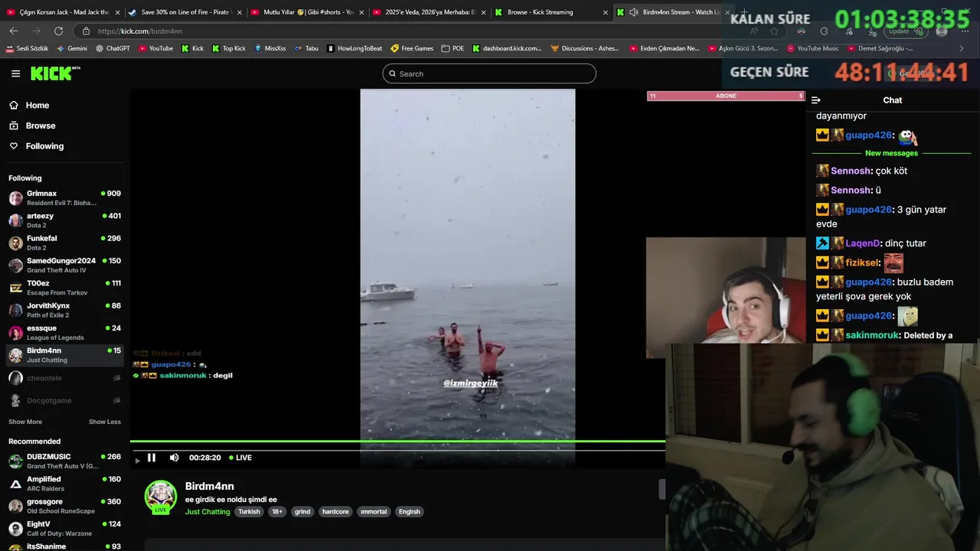Click the stream progress bar

pos(397,442)
